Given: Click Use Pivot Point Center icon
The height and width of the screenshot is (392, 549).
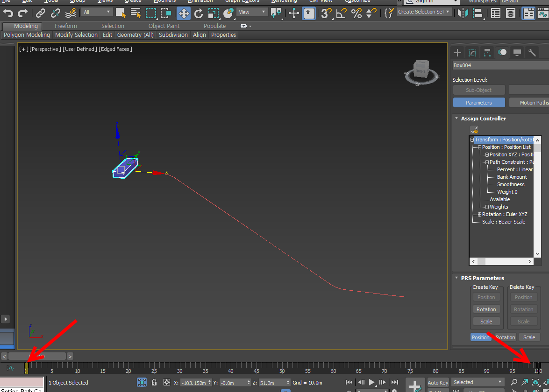Looking at the screenshot, I should (276, 13).
